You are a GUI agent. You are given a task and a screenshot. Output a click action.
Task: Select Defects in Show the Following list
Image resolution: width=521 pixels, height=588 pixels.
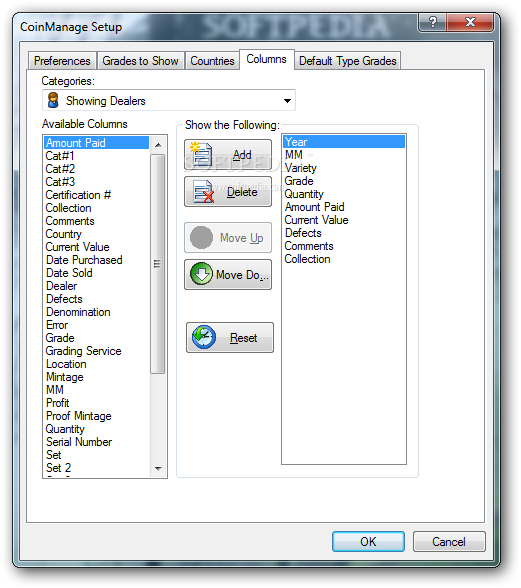[x=344, y=233]
